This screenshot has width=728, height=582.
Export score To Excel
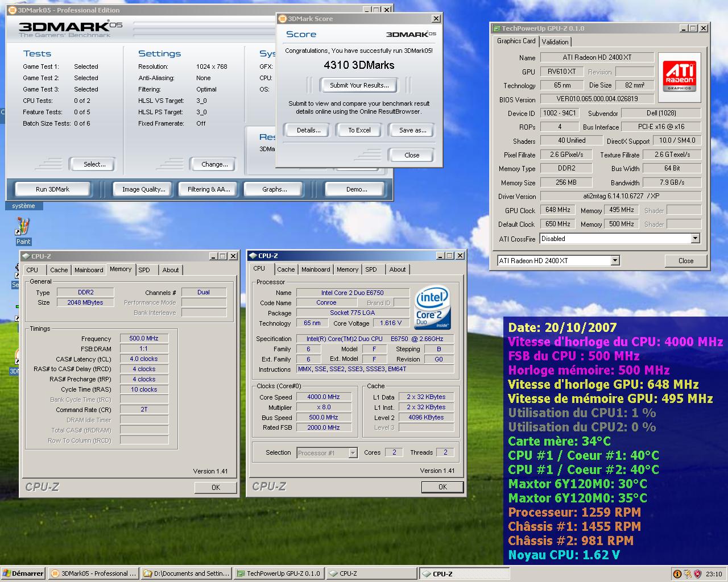[359, 130]
